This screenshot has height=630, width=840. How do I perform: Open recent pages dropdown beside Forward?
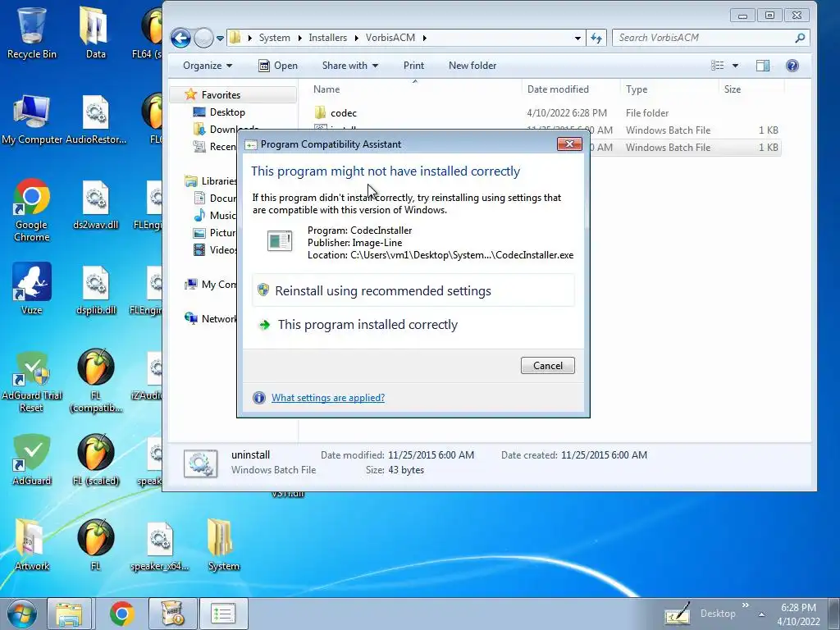coord(220,38)
